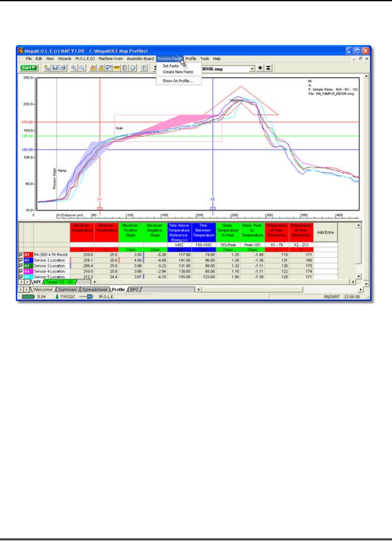Switch to the Spreadsheet tab
The height and width of the screenshot is (541, 392).
[x=94, y=289]
